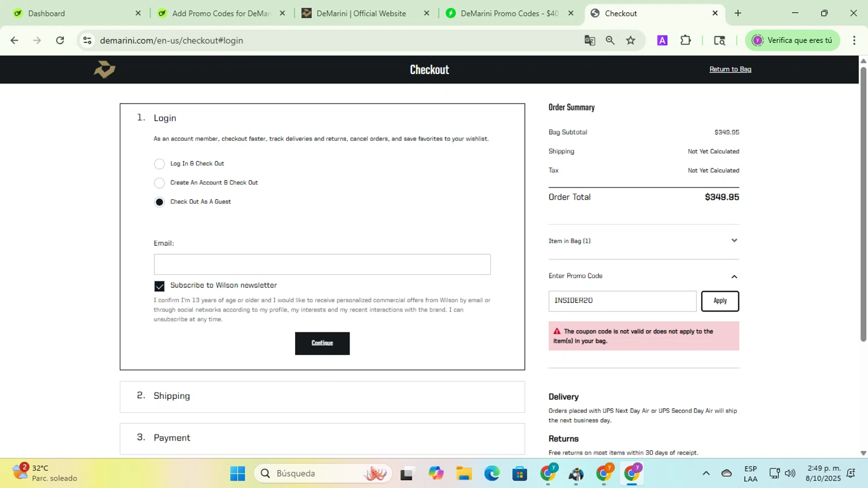Show hidden system tray icons

(x=706, y=474)
